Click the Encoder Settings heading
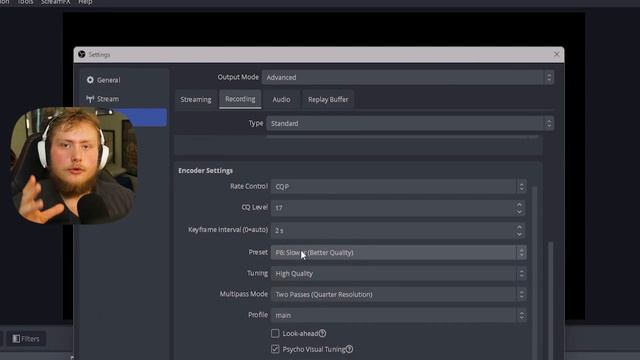The height and width of the screenshot is (360, 640). (x=205, y=171)
